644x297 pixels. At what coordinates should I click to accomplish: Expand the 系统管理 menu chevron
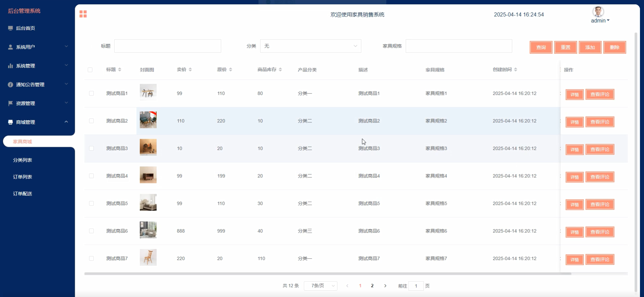(x=66, y=65)
